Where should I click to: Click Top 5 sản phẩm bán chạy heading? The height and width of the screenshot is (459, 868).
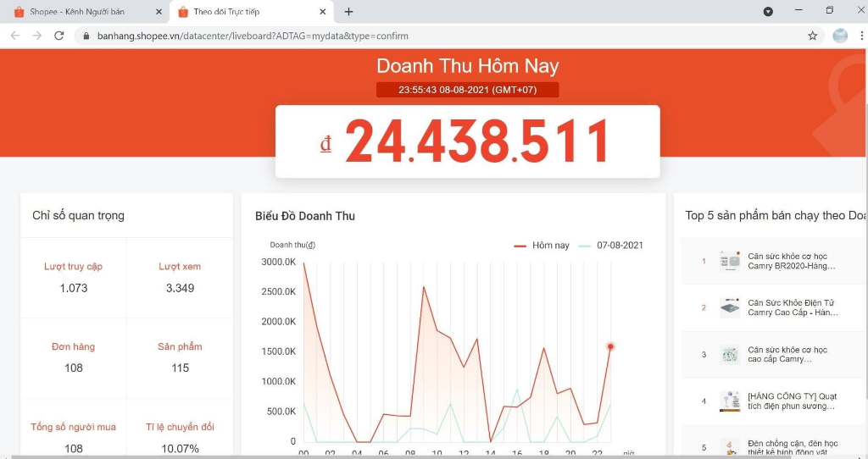click(776, 216)
